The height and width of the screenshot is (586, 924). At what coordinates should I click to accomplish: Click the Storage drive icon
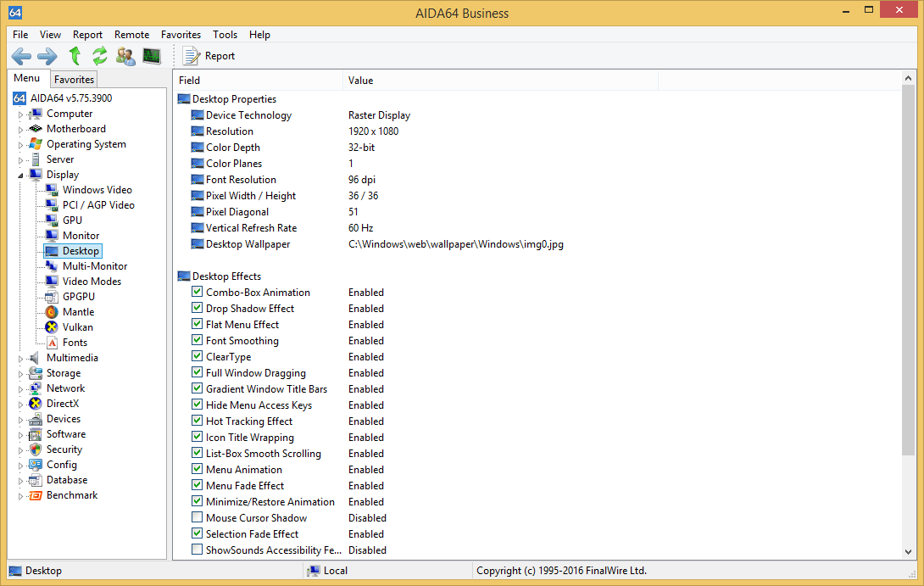[36, 373]
